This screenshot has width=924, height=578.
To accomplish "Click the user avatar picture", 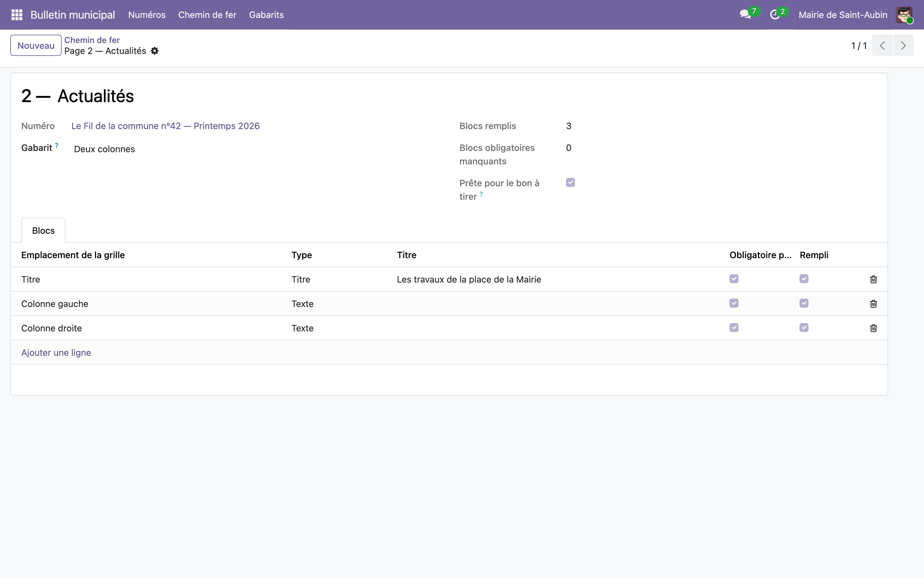I will click(904, 14).
